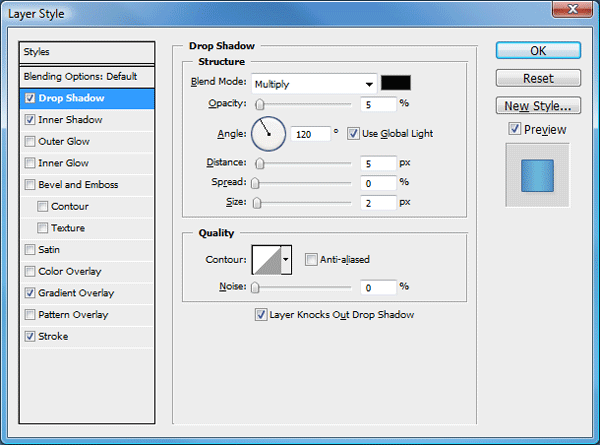Enable the Outer Glow checkbox
600x445 pixels.
click(x=30, y=142)
